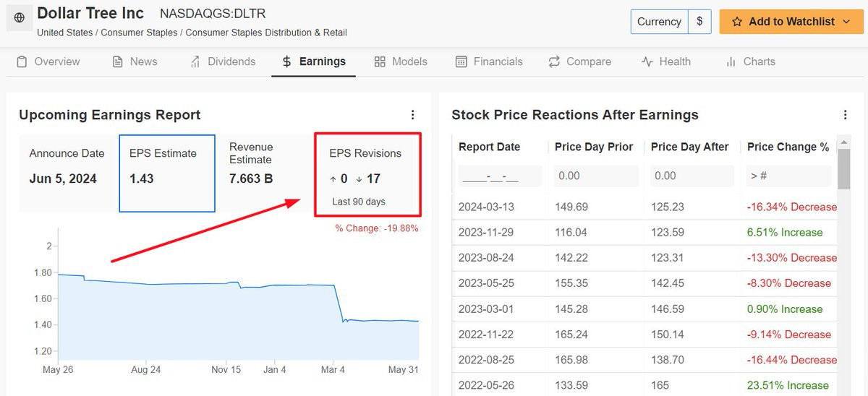
Task: Open the Upcoming Earnings Report three-dot menu
Action: pos(413,115)
